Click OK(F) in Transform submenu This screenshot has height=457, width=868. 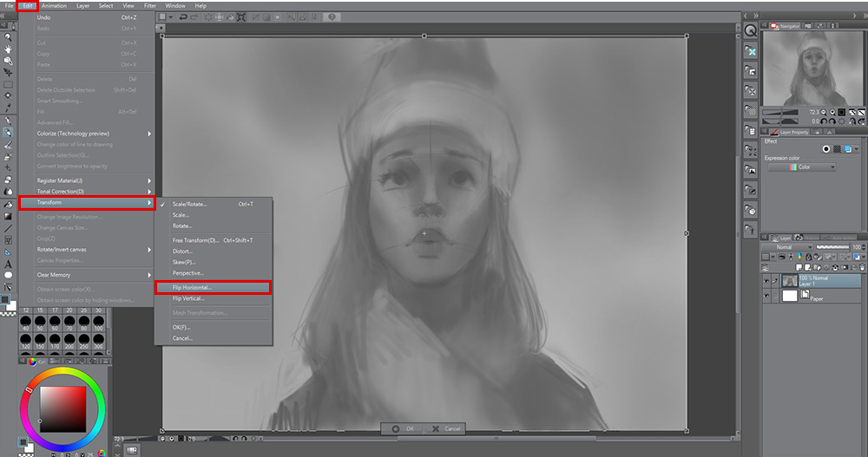pyautogui.click(x=214, y=328)
